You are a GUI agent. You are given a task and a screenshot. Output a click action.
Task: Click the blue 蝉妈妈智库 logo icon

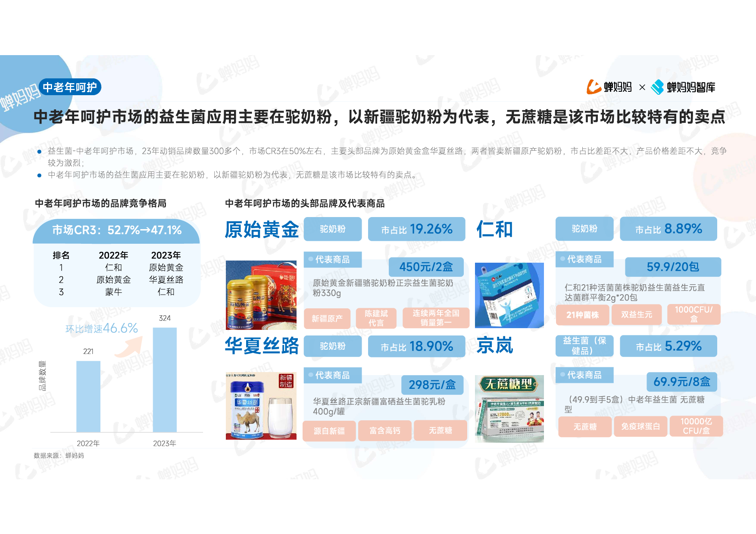pos(657,87)
